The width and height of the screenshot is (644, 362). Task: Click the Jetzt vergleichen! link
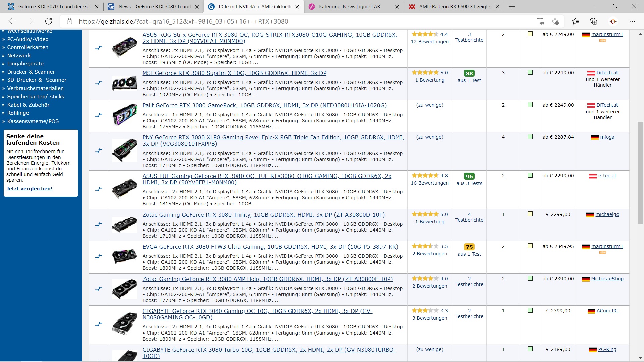[x=29, y=189]
